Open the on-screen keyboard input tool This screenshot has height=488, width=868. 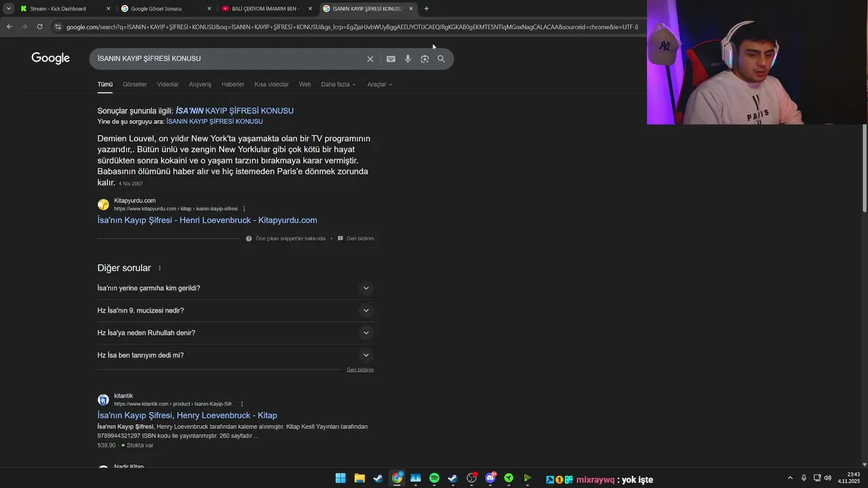(x=391, y=59)
